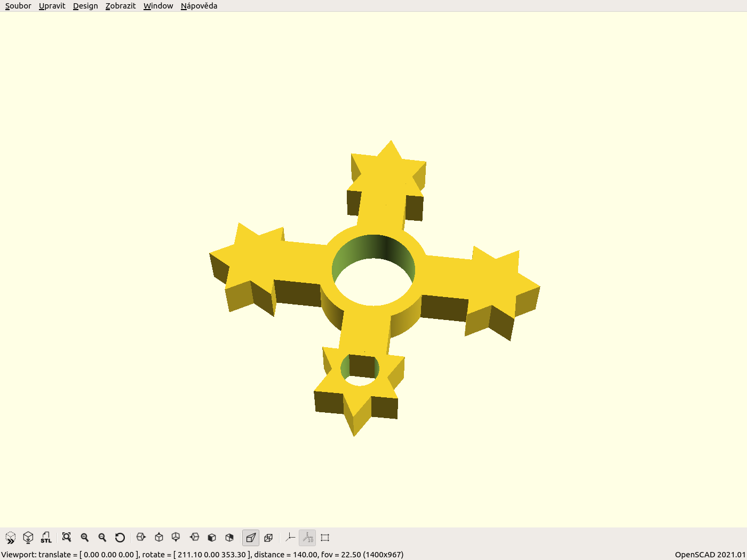Click the large central ring hole of model
The height and width of the screenshot is (560, 747).
coord(373,270)
